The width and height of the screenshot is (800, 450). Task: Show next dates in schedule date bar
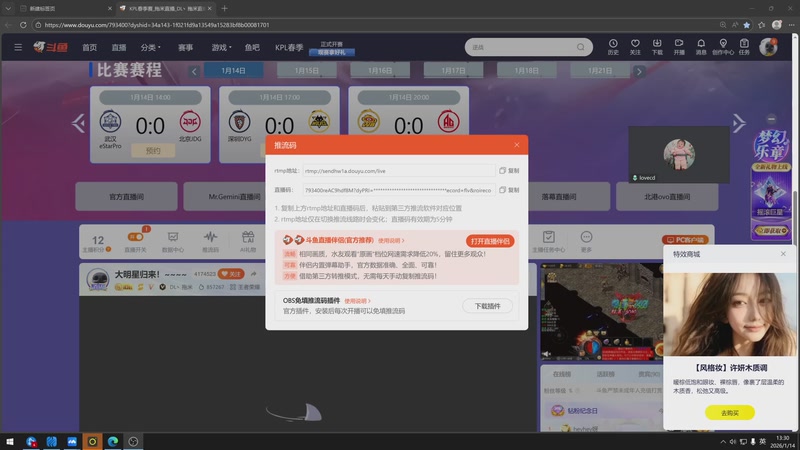tap(639, 71)
